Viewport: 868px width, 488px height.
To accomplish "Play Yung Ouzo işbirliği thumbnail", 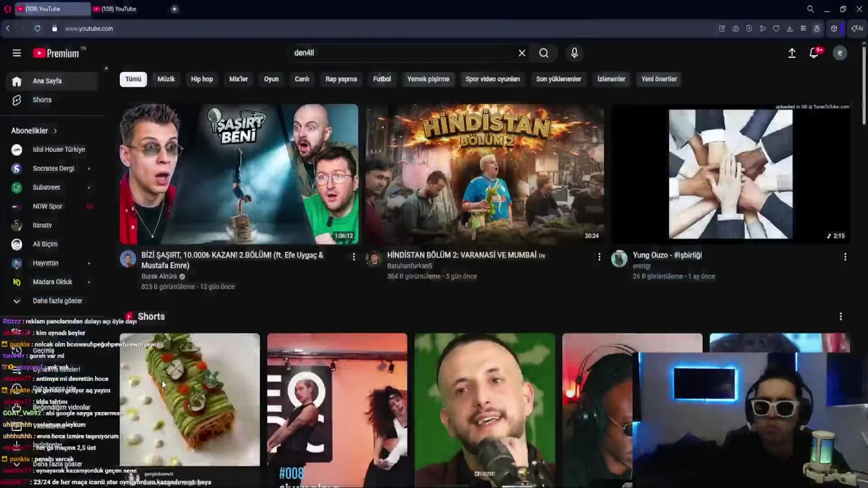I will 730,174.
